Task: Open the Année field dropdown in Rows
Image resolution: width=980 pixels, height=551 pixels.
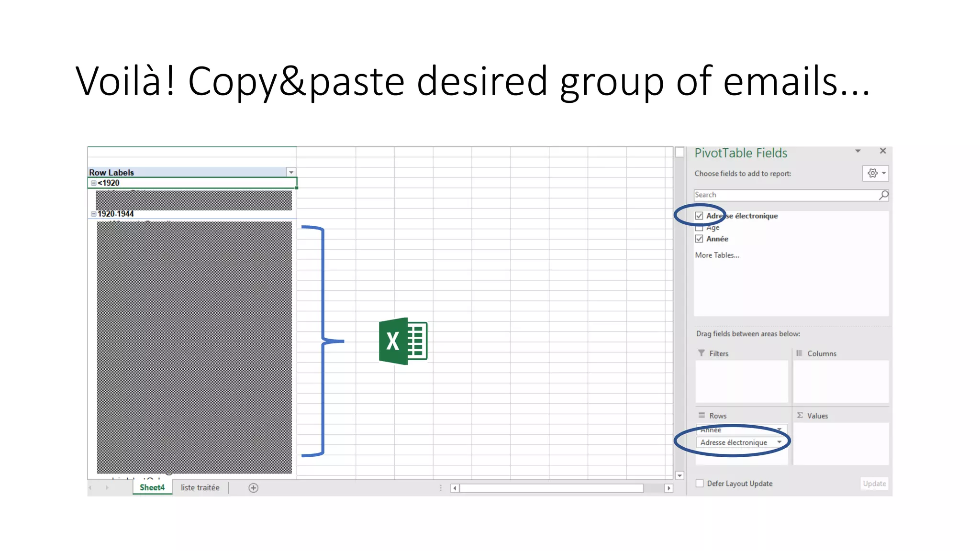Action: [x=780, y=429]
